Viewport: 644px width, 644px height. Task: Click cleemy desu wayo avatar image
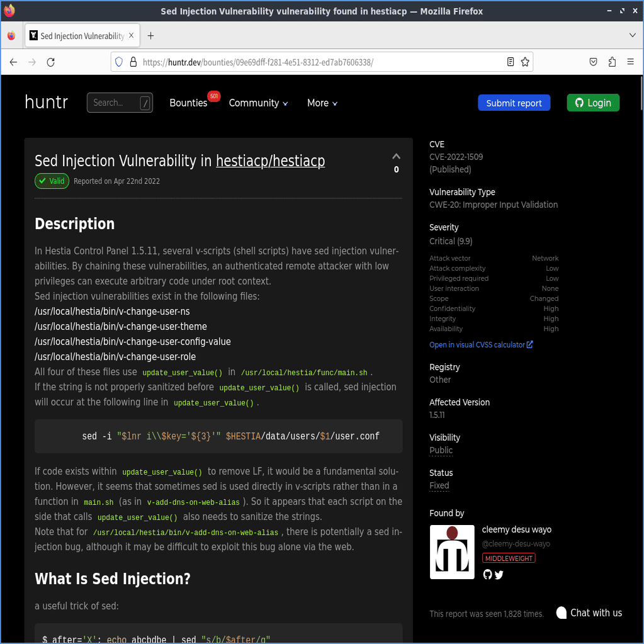coord(452,551)
